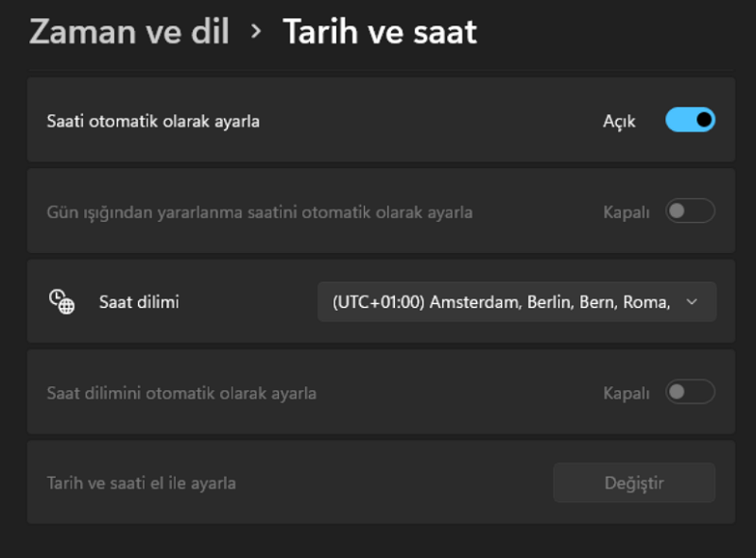
Task: Switch on "Saat dilimini otomatik olarak ayarla"
Action: point(690,391)
